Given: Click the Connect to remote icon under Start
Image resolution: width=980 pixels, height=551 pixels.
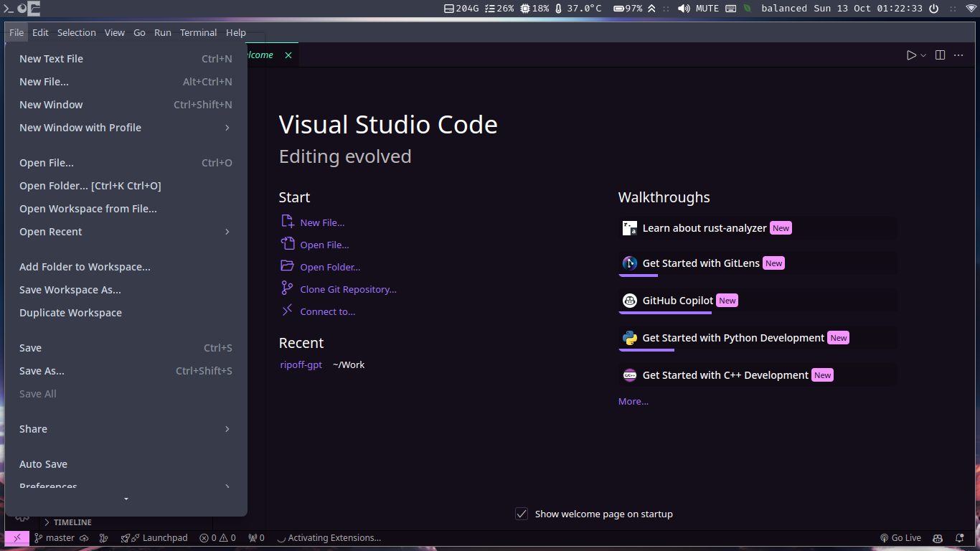Looking at the screenshot, I should pos(287,311).
